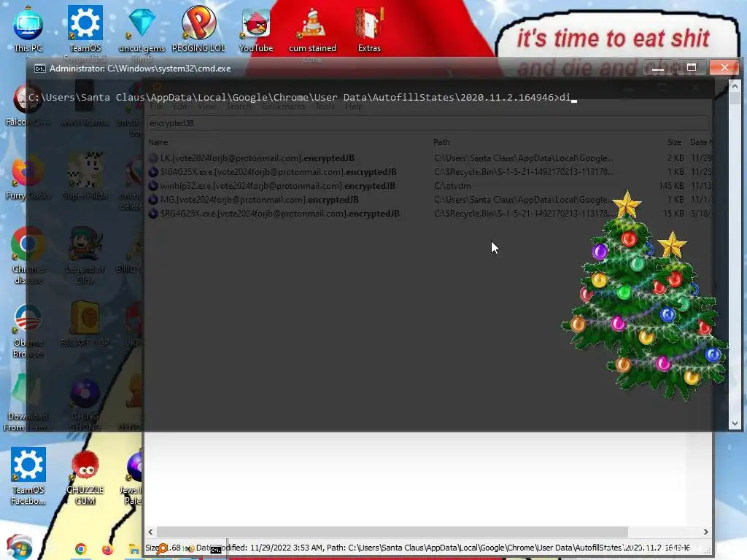The image size is (747, 560).
Task: Sort by the Size column header
Action: (x=673, y=142)
